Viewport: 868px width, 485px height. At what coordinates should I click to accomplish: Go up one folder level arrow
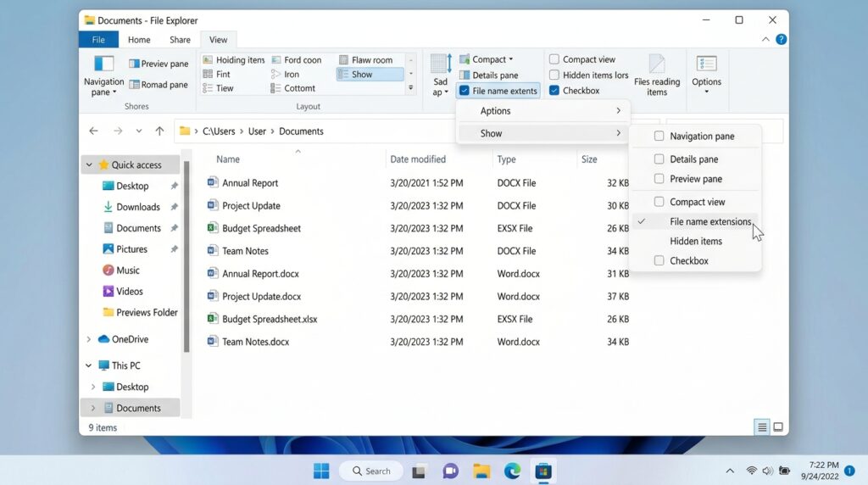point(159,131)
